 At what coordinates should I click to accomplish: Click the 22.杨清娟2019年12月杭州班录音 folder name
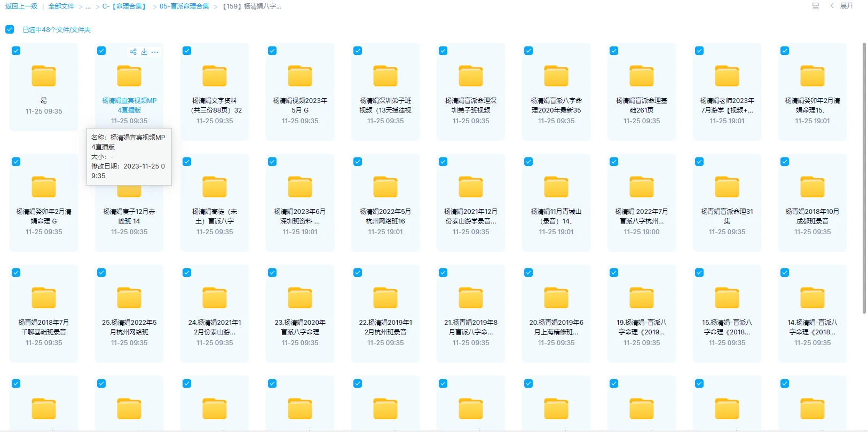(x=385, y=327)
